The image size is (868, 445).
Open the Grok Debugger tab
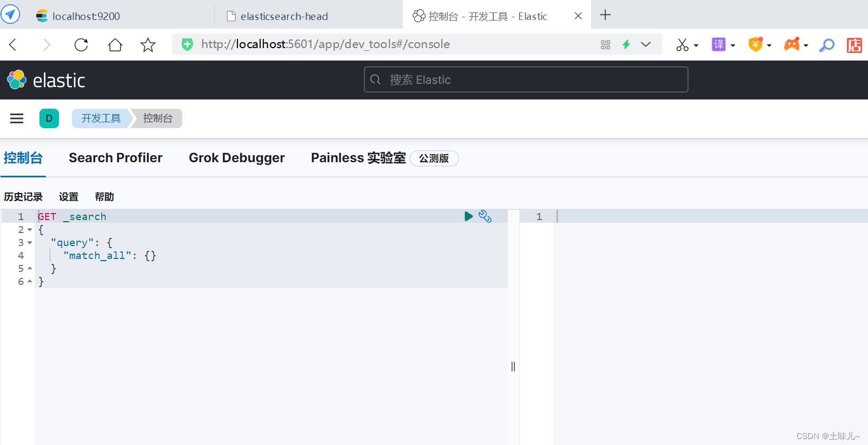click(x=237, y=158)
